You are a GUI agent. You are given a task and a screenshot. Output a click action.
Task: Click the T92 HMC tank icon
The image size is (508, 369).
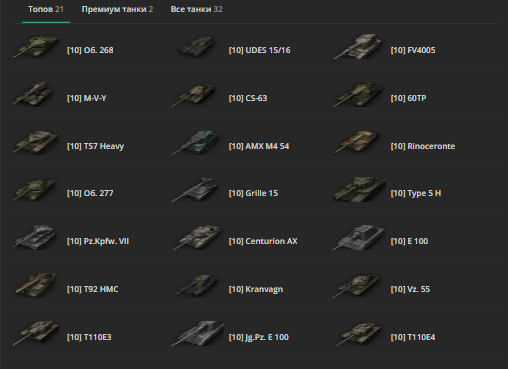tap(35, 285)
